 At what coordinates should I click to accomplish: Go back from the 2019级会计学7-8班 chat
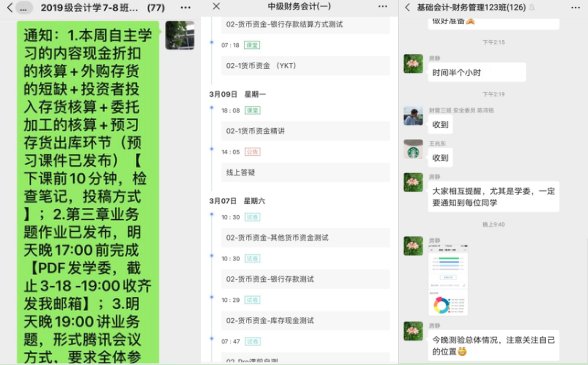(10, 7)
